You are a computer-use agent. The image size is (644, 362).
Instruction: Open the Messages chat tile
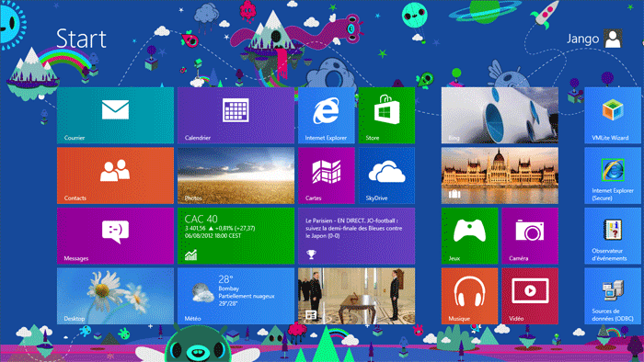pos(115,236)
